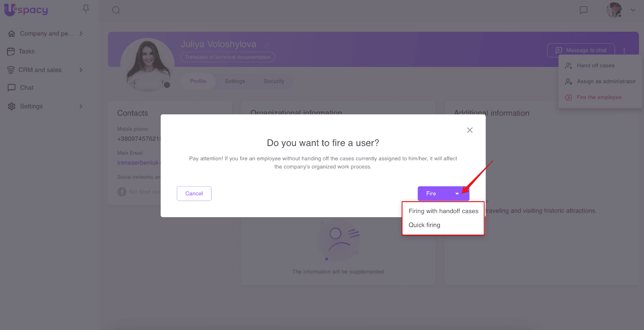
Task: Switch to the Security tab
Action: pyautogui.click(x=274, y=81)
